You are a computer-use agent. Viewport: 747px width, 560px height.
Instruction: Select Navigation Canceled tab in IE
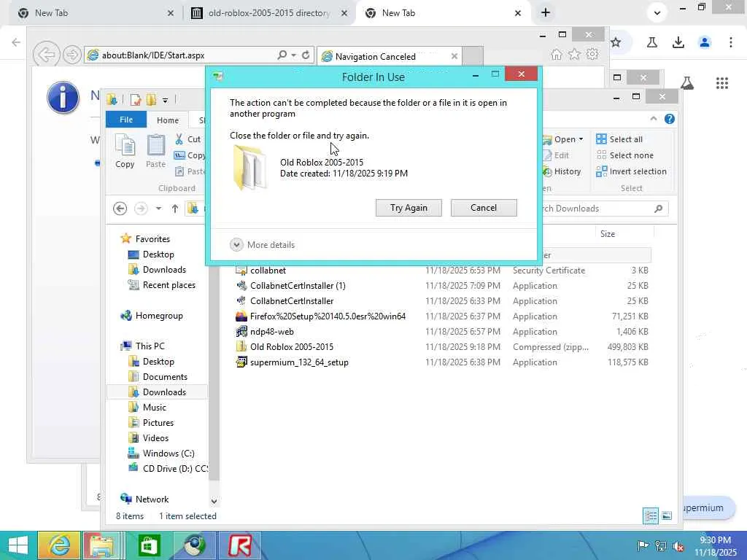390,57
